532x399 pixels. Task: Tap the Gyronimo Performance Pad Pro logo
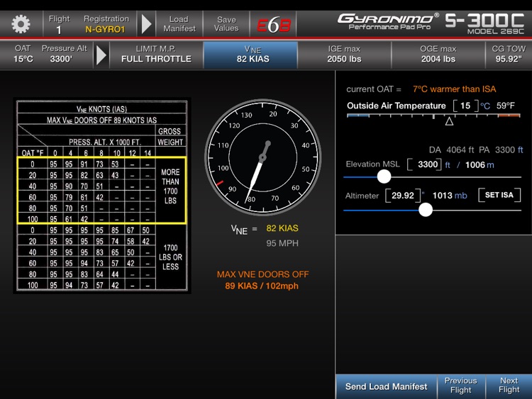(388, 21)
